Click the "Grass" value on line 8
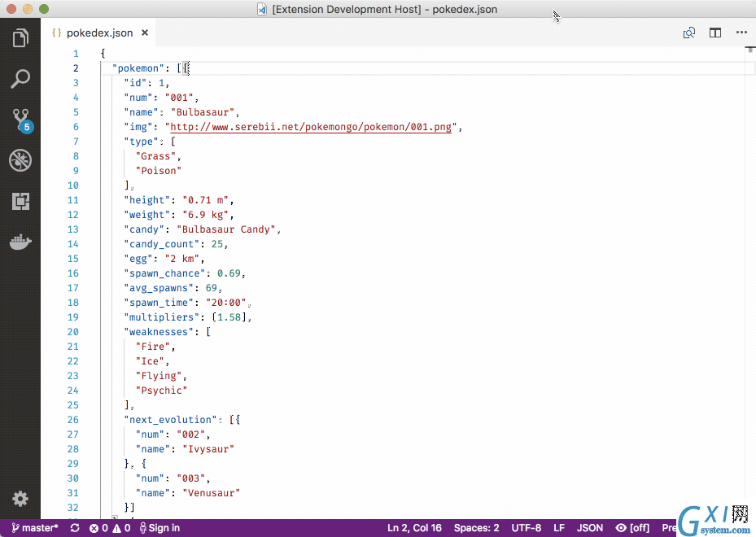This screenshot has height=537, width=756. 155,156
